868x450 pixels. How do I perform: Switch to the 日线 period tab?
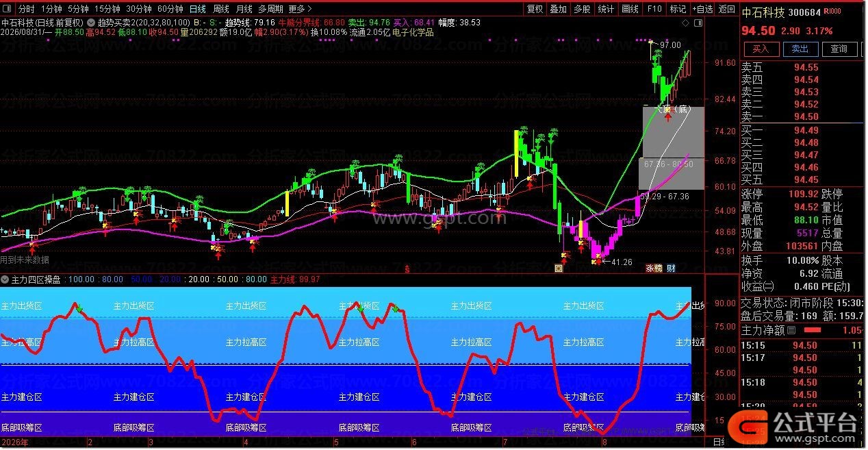[197, 9]
